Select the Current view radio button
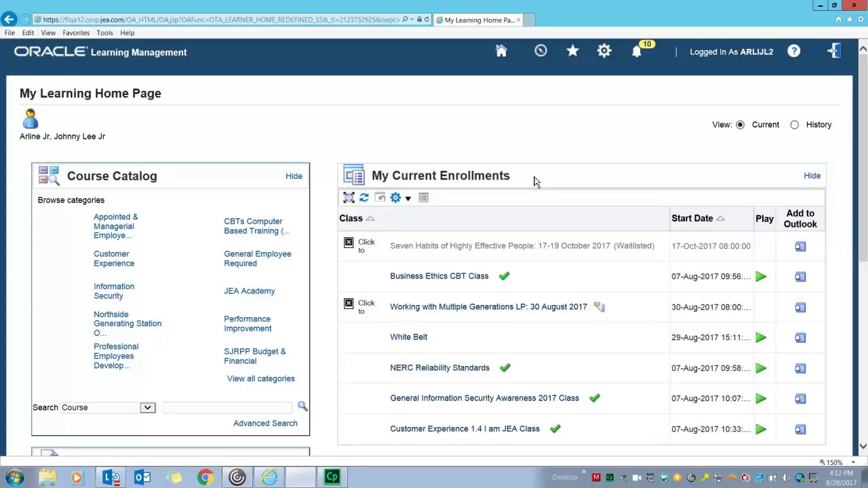Image resolution: width=868 pixels, height=488 pixels. [x=740, y=125]
